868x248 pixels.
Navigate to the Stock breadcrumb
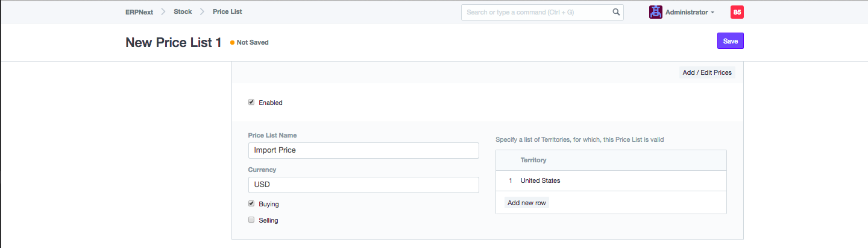pos(183,12)
